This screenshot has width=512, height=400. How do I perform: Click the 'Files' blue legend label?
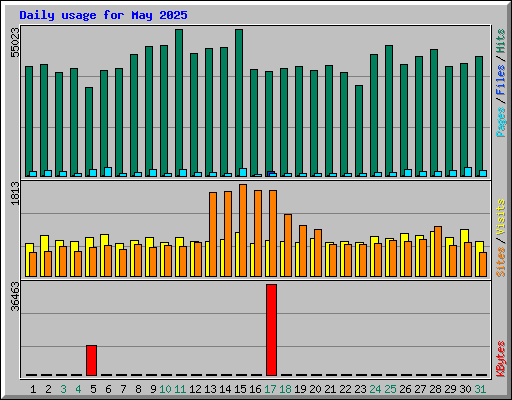click(x=501, y=79)
